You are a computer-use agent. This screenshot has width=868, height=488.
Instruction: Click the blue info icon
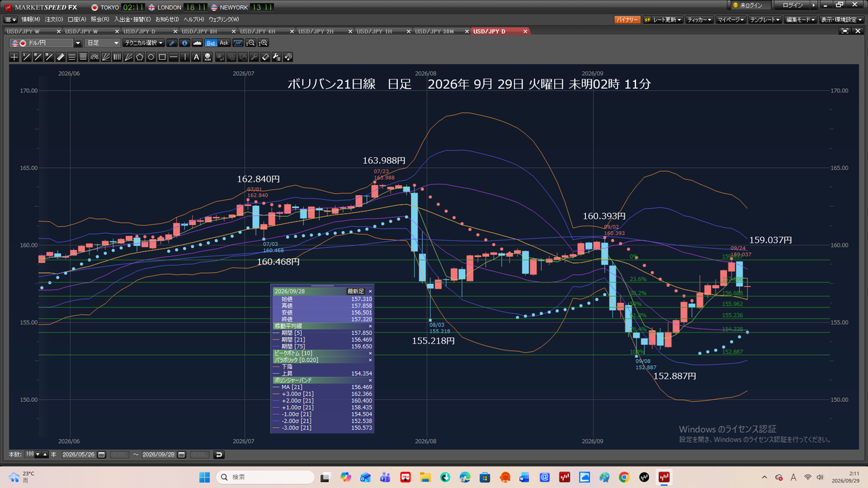pos(184,43)
